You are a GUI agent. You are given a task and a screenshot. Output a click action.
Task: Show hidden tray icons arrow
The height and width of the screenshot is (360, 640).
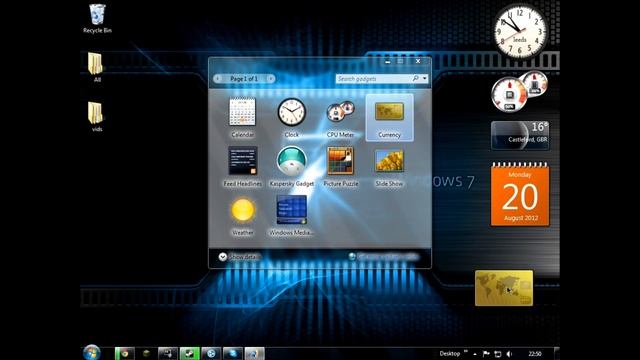(475, 354)
